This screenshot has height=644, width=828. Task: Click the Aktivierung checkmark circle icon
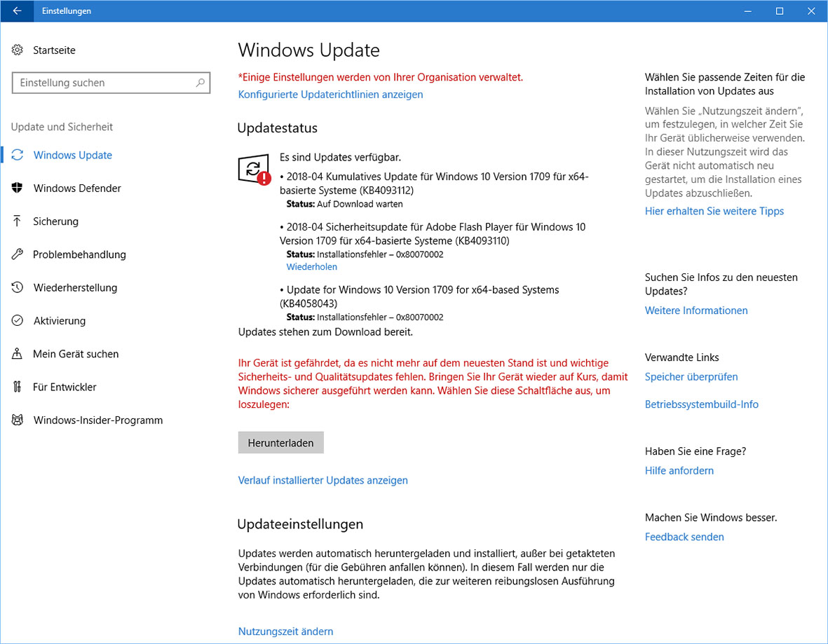pyautogui.click(x=18, y=320)
